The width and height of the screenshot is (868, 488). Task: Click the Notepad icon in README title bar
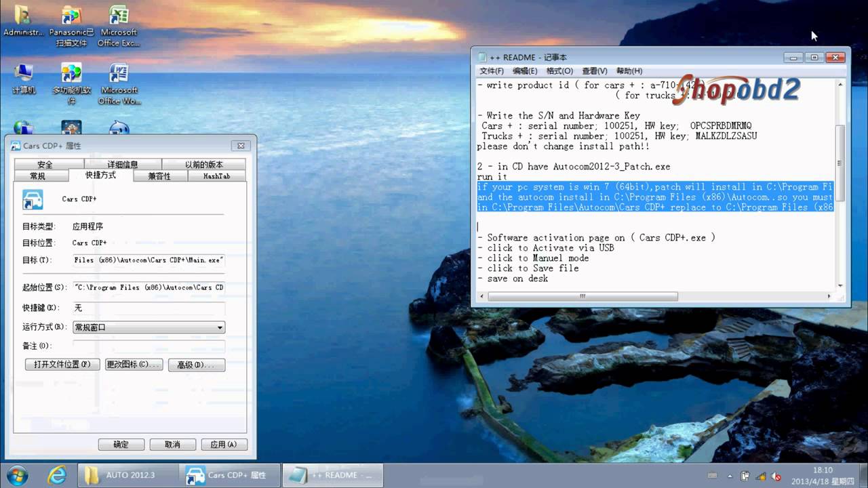pos(482,58)
